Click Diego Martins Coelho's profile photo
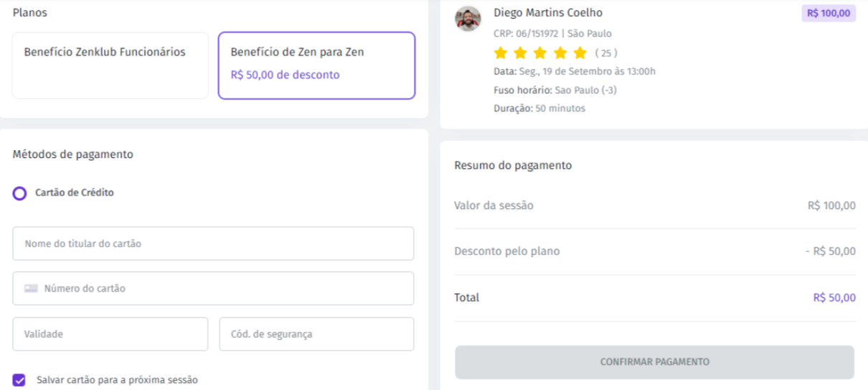The height and width of the screenshot is (390, 868). [x=468, y=19]
